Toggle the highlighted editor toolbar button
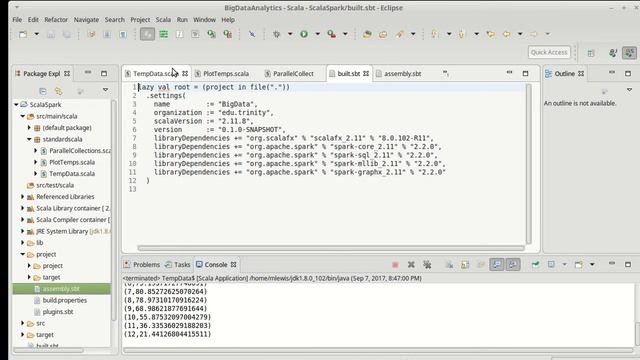Image resolution: width=640 pixels, height=360 pixels. point(147,34)
